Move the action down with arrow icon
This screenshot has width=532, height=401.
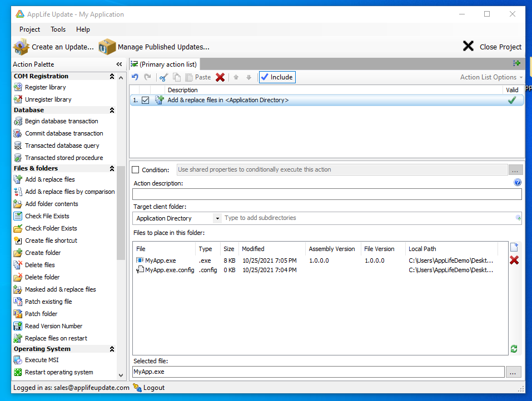coord(248,77)
